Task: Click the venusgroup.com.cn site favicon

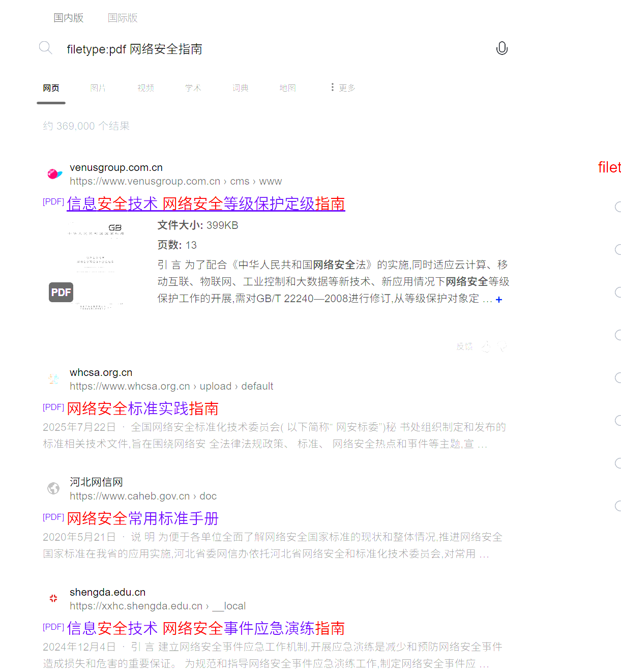Action: 54,173
